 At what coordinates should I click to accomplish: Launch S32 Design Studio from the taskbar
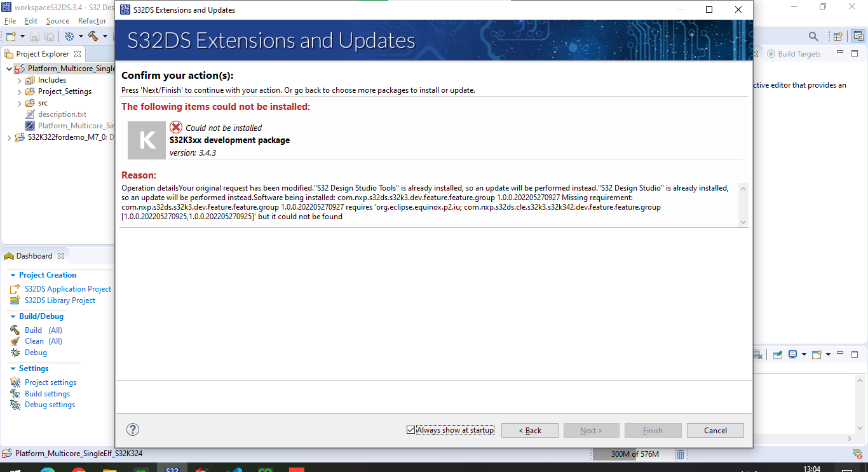[172, 468]
